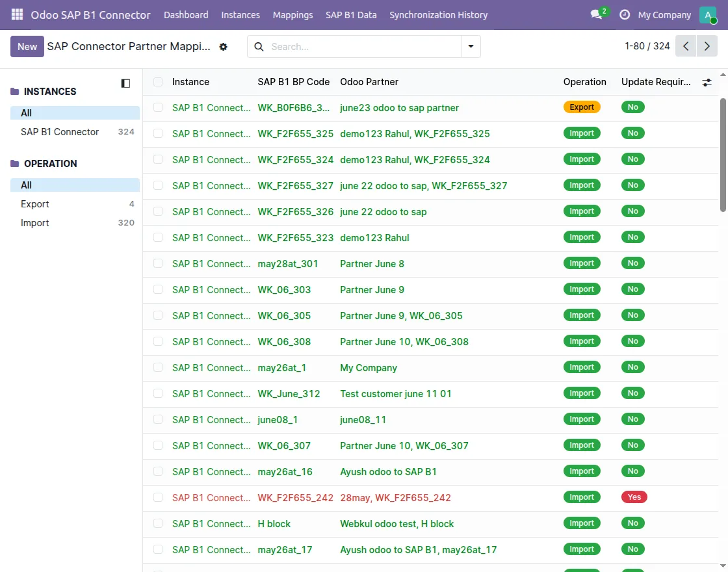Click the magnifier search icon
Image resolution: width=728 pixels, height=572 pixels.
259,46
